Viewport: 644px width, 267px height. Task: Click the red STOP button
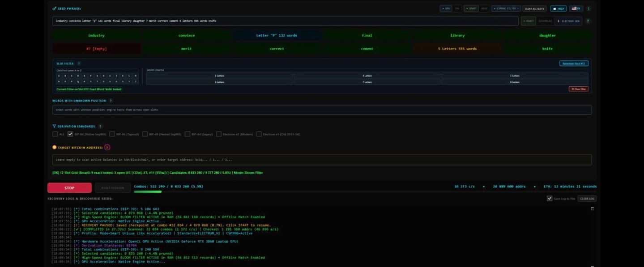pyautogui.click(x=69, y=188)
